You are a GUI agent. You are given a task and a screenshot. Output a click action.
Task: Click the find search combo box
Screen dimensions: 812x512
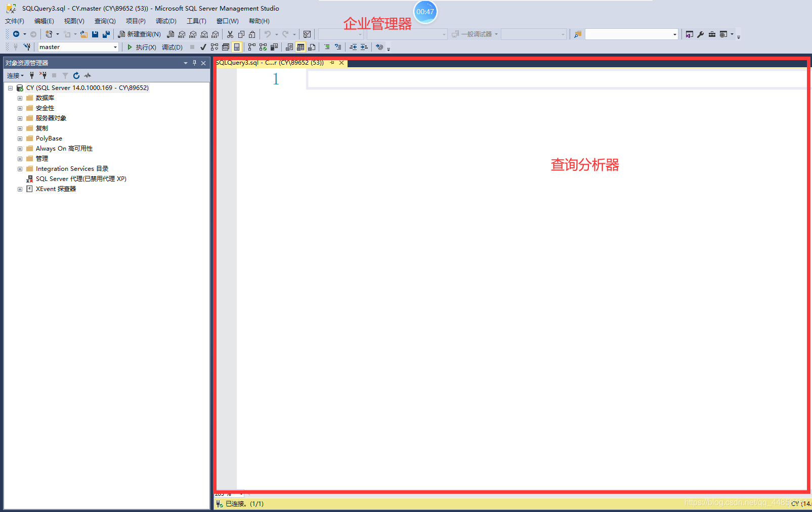[x=631, y=34]
